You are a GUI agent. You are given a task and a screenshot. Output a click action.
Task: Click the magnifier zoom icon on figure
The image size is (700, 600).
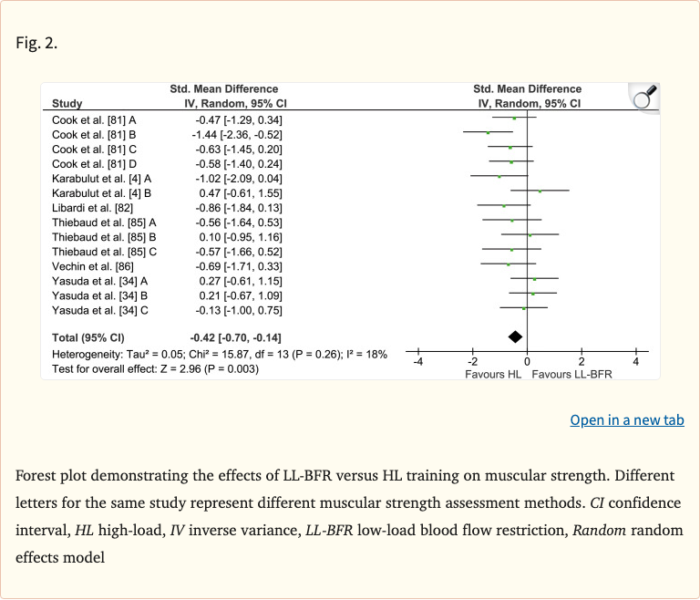pyautogui.click(x=643, y=95)
